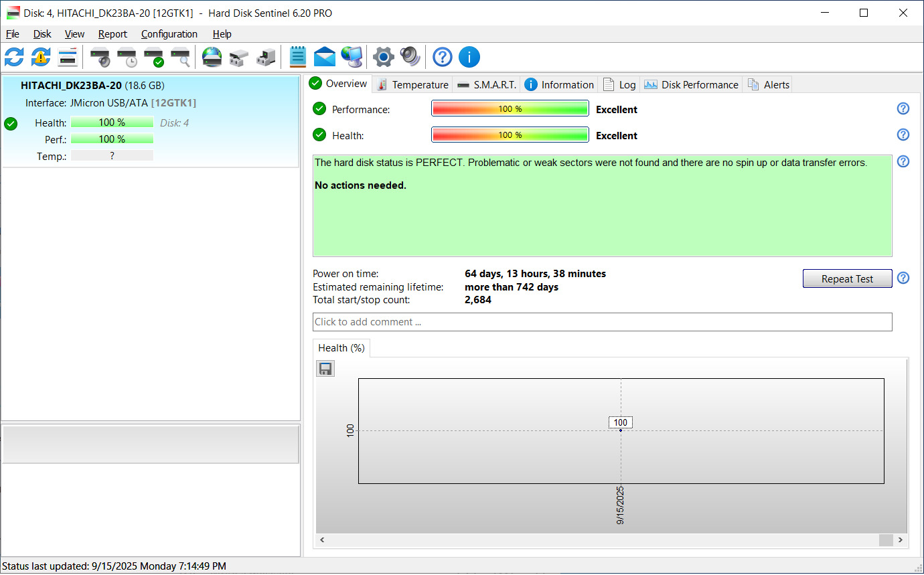The image size is (924, 575).
Task: Switch to the Log tab
Action: tap(619, 84)
